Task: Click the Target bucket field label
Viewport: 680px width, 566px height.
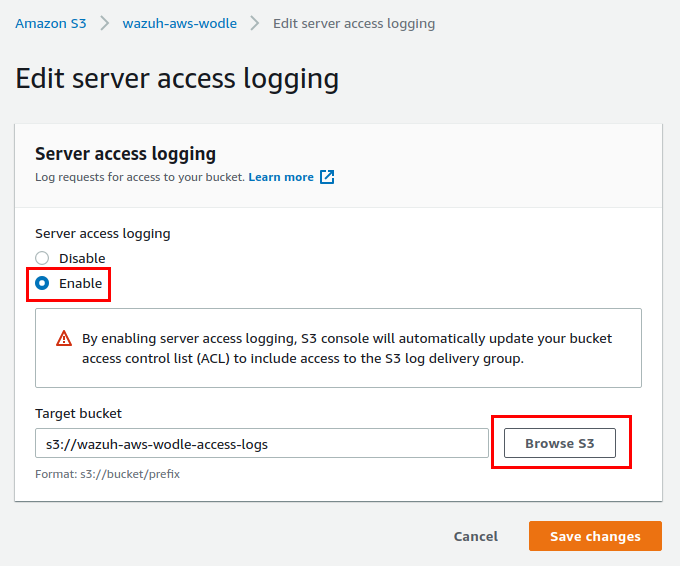Action: point(78,413)
